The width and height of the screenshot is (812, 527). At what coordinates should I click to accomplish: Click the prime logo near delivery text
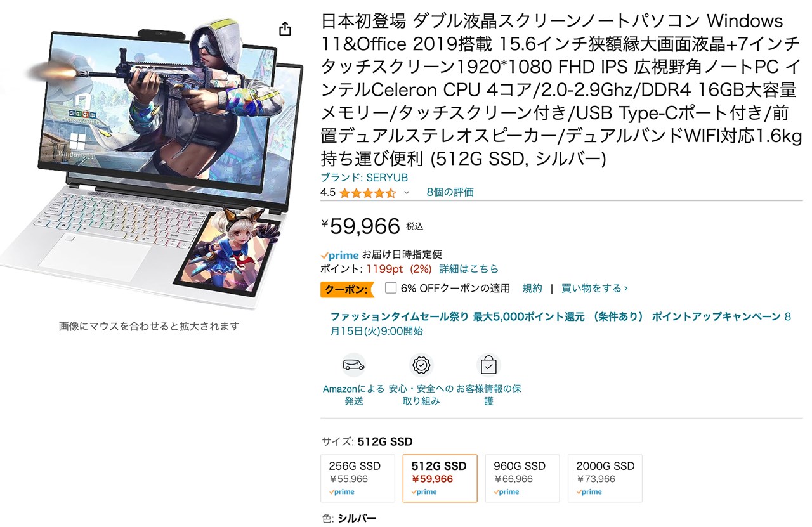click(340, 255)
